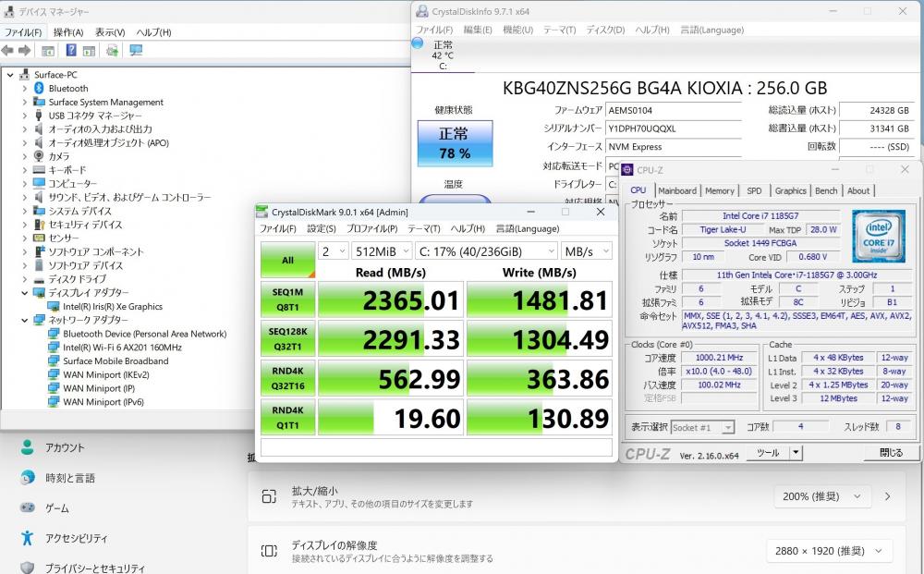
Task: Open the 200% (推奨) scale dropdown
Action: click(x=821, y=496)
